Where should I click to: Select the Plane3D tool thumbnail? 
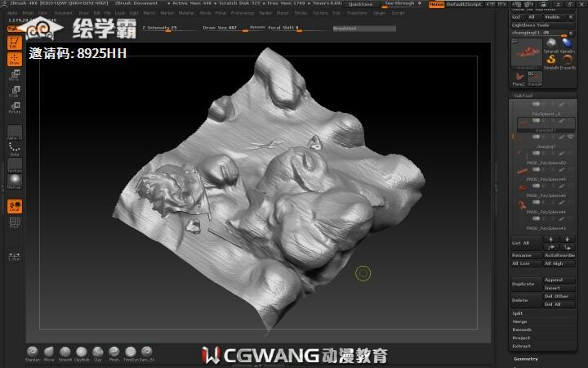pyautogui.click(x=519, y=79)
